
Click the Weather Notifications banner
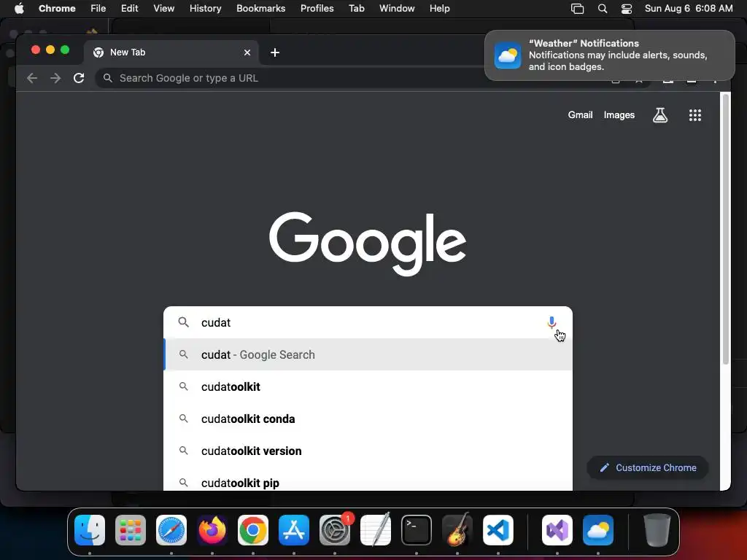(x=610, y=55)
